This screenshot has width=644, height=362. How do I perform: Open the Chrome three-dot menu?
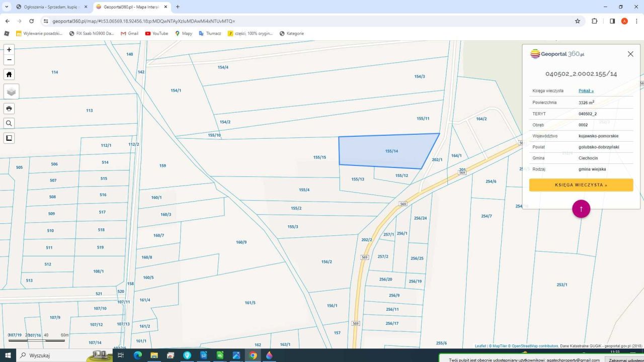coord(636,21)
